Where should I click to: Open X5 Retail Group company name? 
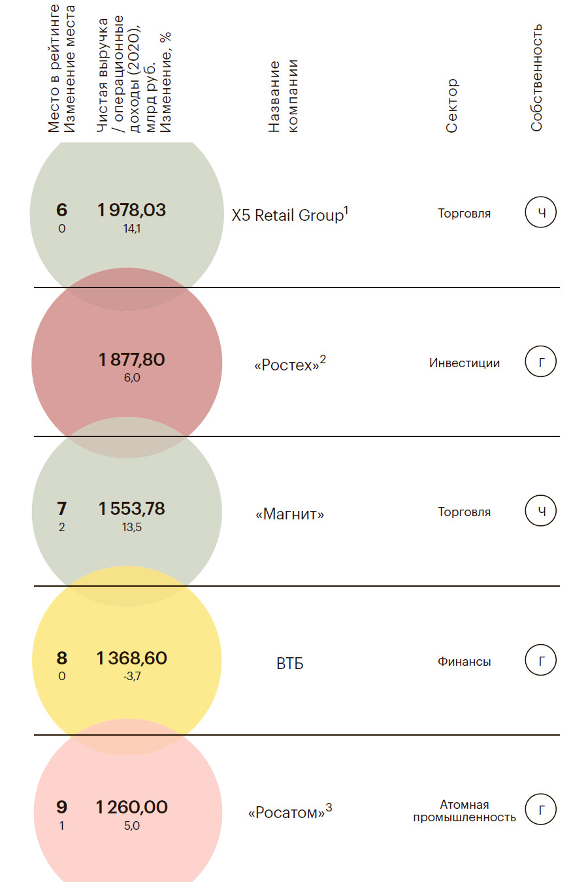tap(289, 215)
